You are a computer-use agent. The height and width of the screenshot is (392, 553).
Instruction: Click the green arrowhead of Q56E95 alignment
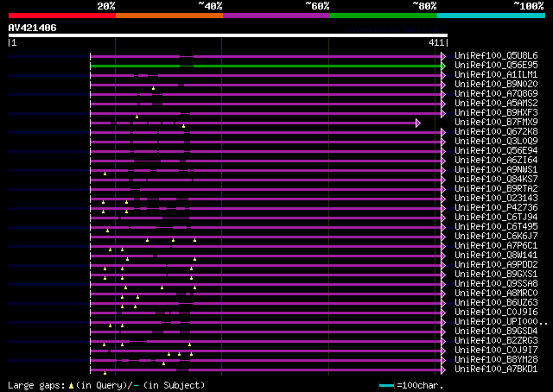pyautogui.click(x=443, y=66)
